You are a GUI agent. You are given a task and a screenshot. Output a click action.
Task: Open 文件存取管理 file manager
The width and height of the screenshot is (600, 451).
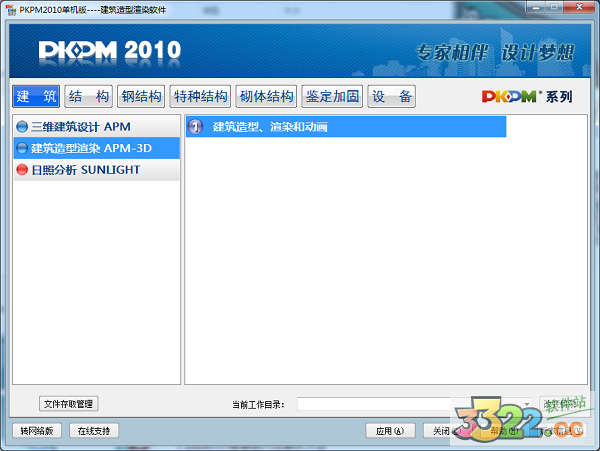[x=68, y=404]
